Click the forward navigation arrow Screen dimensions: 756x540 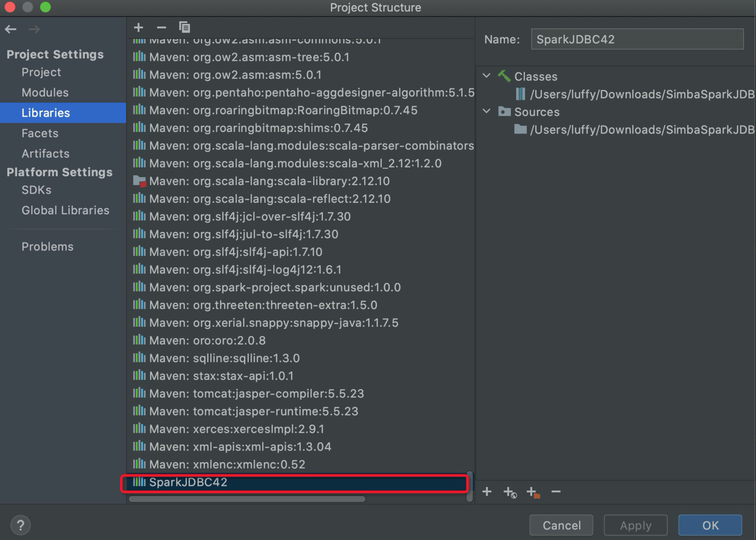34,29
